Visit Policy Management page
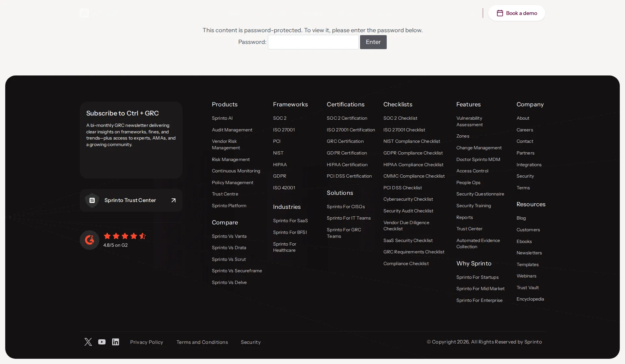625x364 pixels. pyautogui.click(x=232, y=182)
